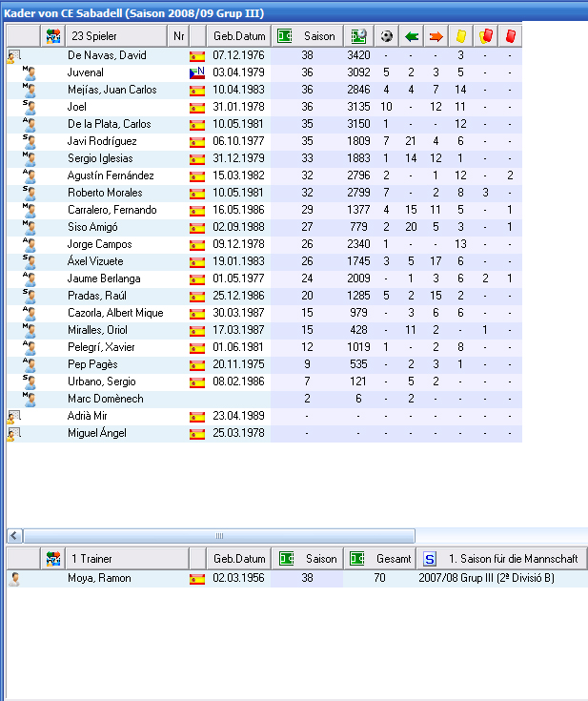Screen dimensions: 588x701
Task: Click the Saison column header in player table
Action: [307, 36]
